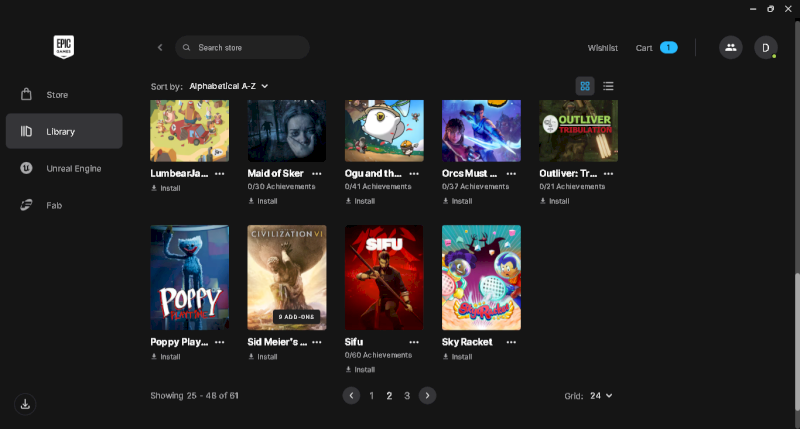Select Library in the sidebar

(x=64, y=131)
